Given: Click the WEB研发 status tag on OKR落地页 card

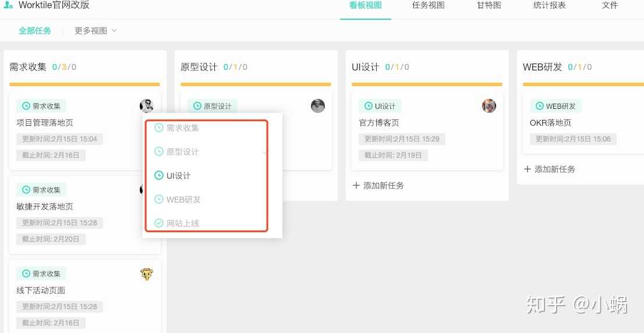Looking at the screenshot, I should (555, 106).
